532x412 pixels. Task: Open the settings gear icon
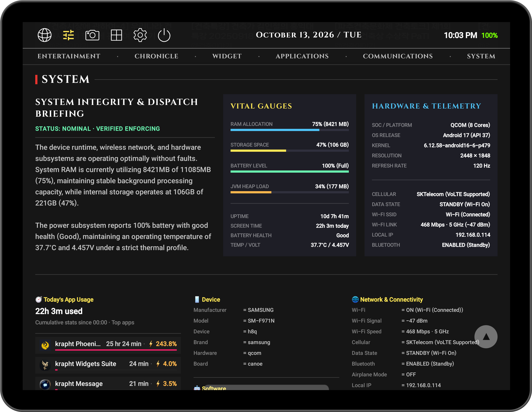pos(140,35)
